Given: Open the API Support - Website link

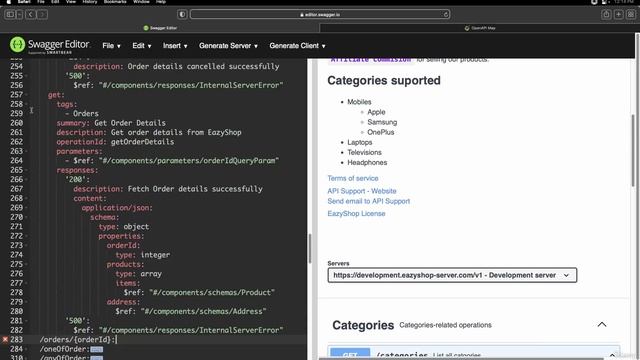Looking at the screenshot, I should (362, 191).
